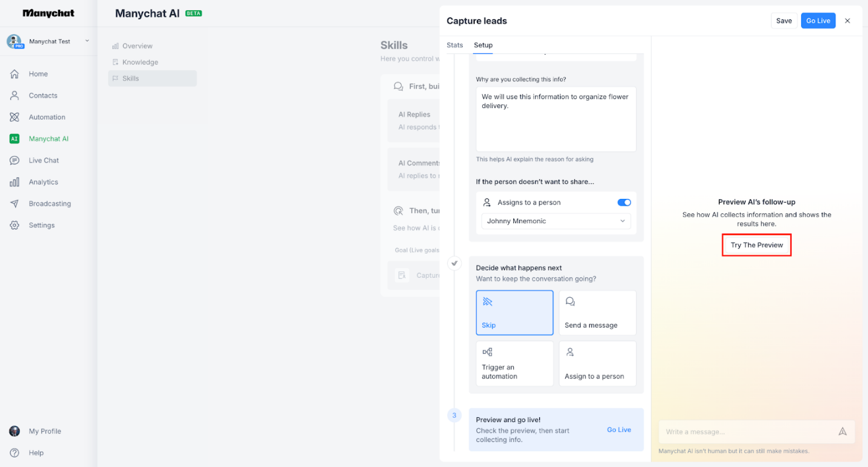Select the Send a message option
The width and height of the screenshot is (868, 467).
coord(597,312)
